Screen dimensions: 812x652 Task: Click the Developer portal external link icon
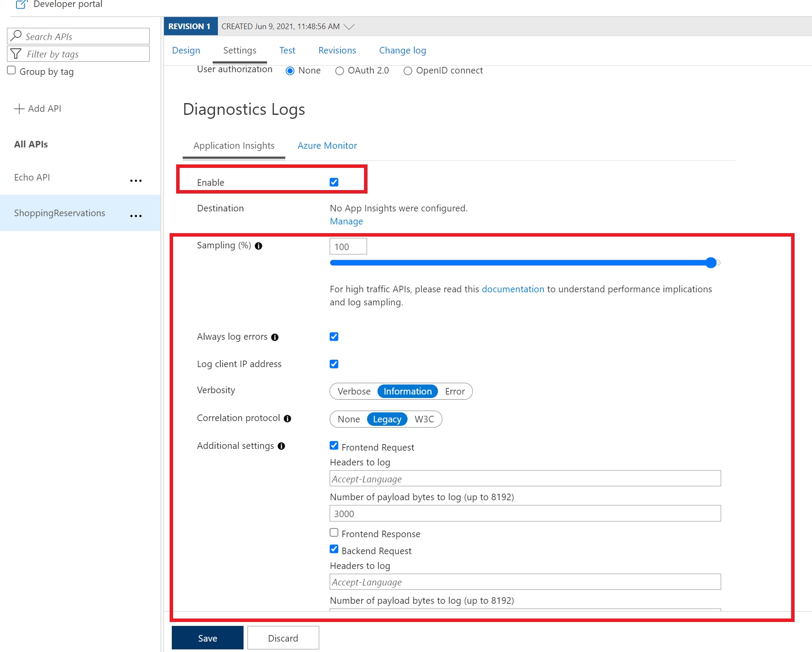(21, 4)
